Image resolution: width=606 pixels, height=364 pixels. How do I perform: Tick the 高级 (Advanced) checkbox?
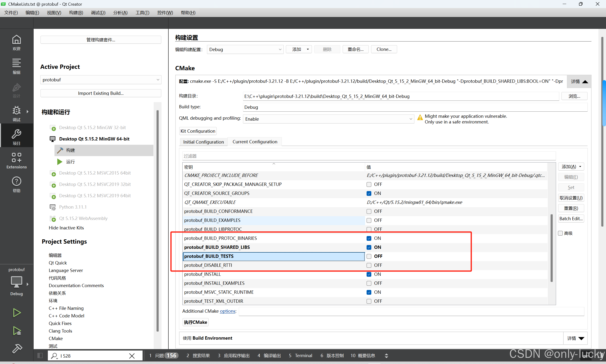click(560, 233)
